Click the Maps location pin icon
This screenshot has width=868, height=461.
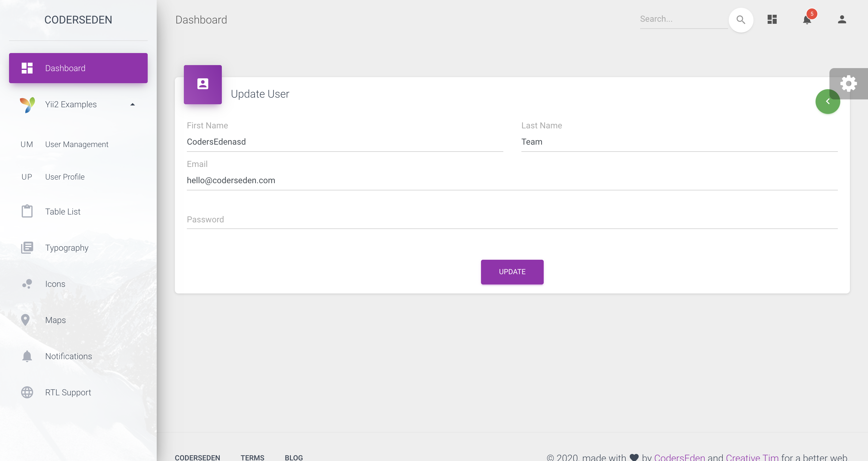[x=26, y=319]
